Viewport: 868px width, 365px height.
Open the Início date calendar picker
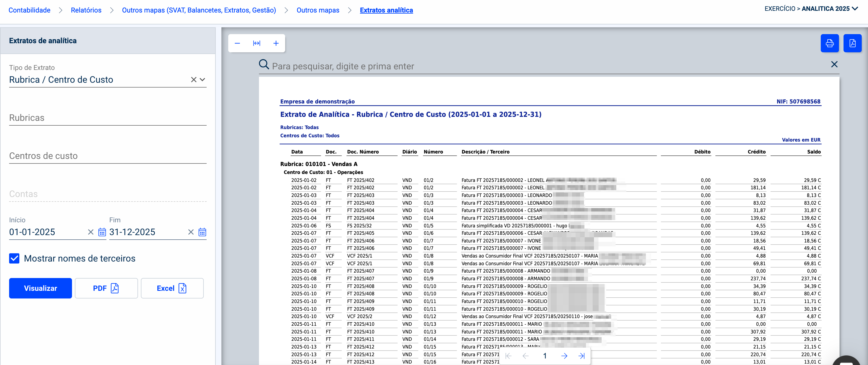102,232
